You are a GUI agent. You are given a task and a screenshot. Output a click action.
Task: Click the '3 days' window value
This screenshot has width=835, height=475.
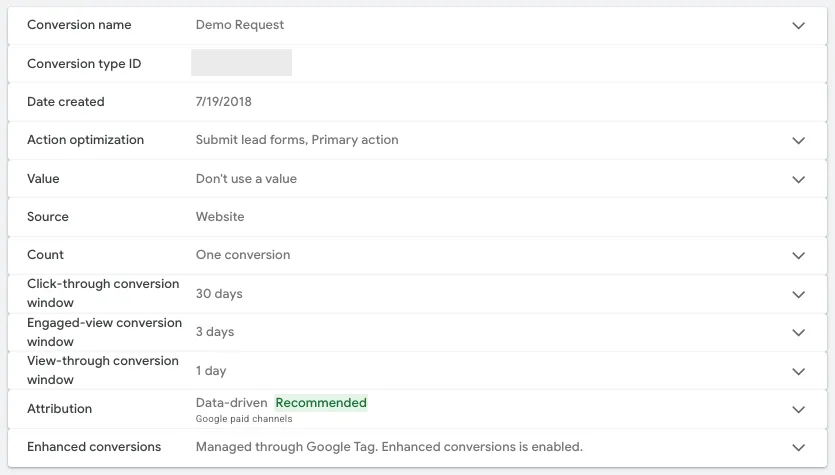click(215, 332)
